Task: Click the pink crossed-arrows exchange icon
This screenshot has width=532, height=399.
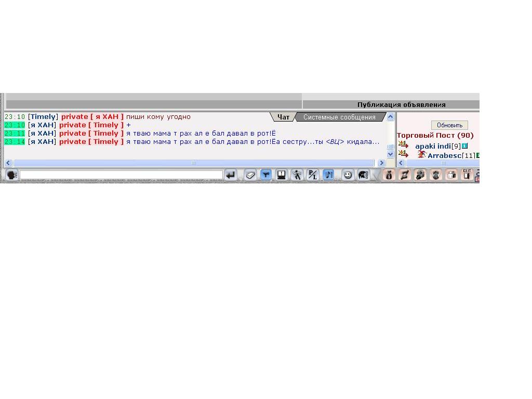Action: point(405,175)
